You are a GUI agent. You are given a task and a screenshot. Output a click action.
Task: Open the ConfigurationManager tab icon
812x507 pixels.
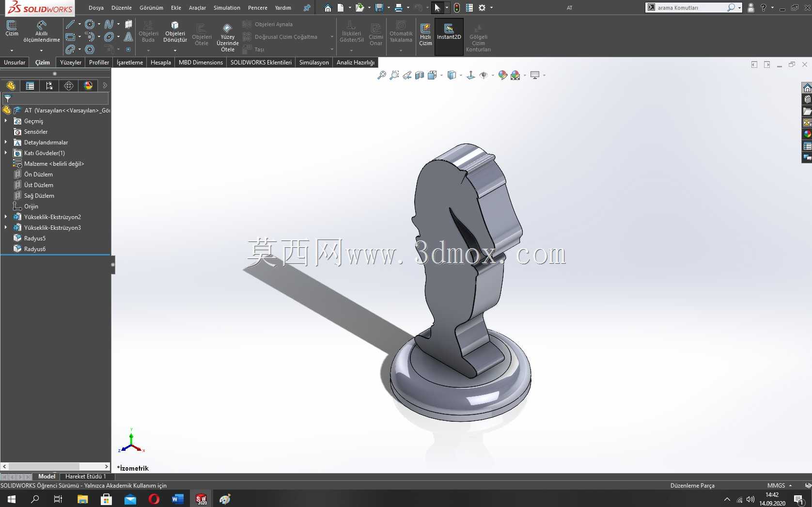49,86
